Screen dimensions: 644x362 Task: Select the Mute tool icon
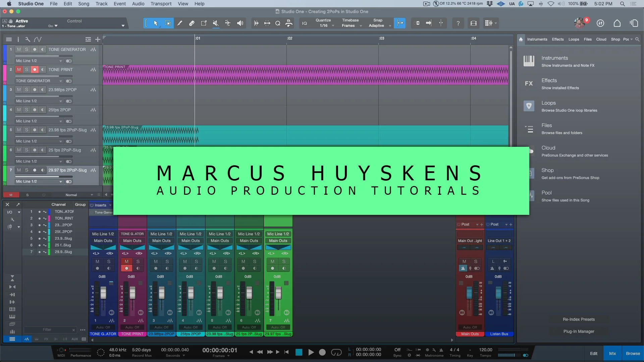click(216, 23)
